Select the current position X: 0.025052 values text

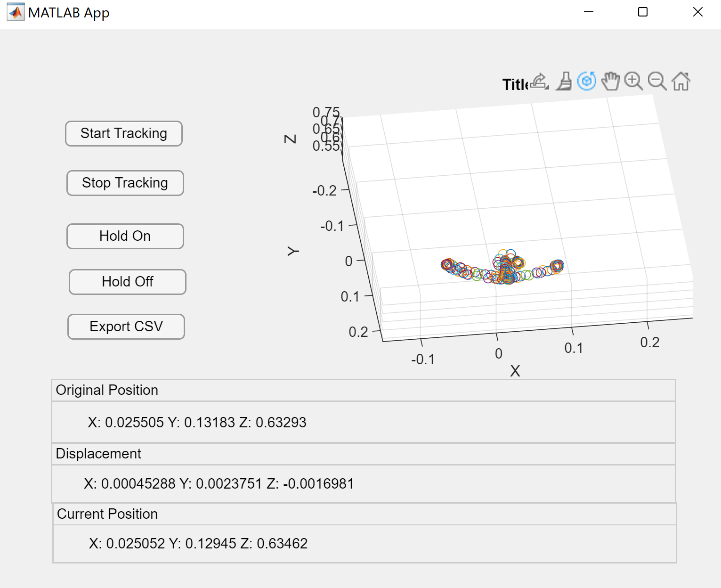(198, 544)
